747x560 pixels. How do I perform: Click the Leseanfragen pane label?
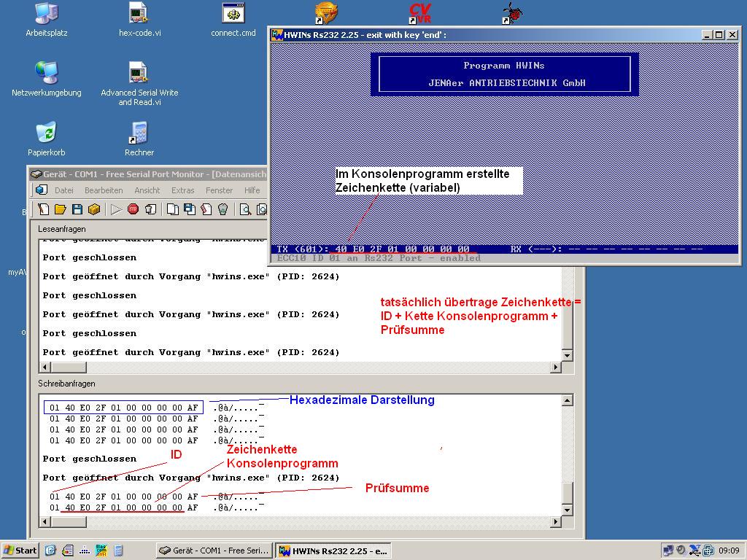[62, 229]
